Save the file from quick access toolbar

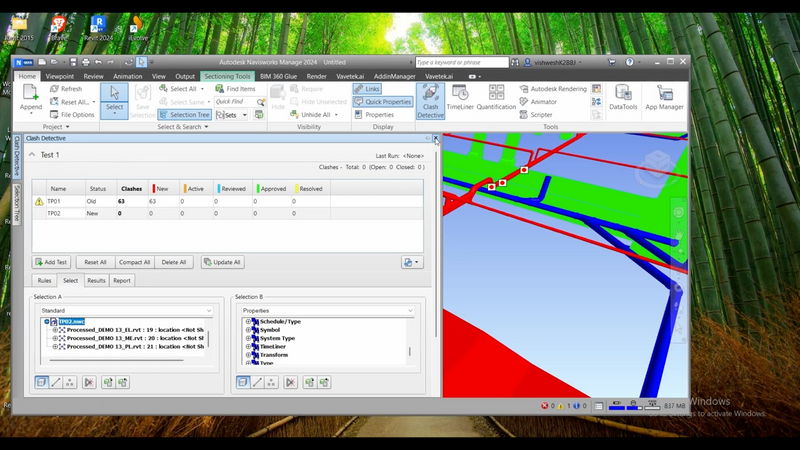[73, 62]
